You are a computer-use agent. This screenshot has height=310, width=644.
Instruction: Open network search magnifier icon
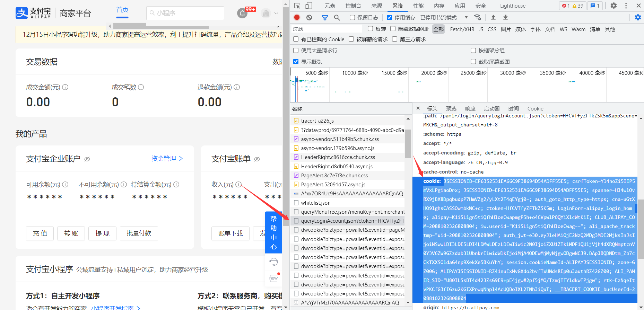coord(337,17)
